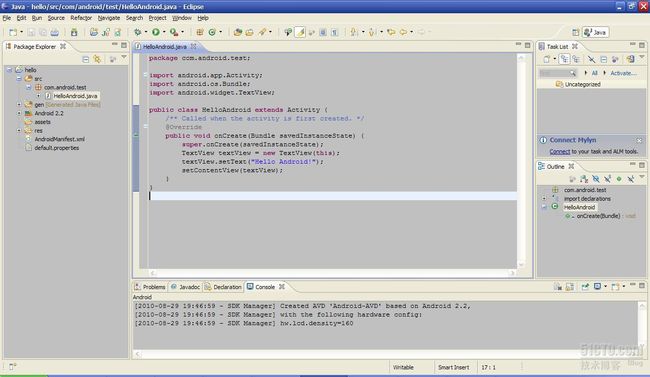Click Collapse All icon in Task List
Viewport: 650px width, 377px height.
[604, 60]
